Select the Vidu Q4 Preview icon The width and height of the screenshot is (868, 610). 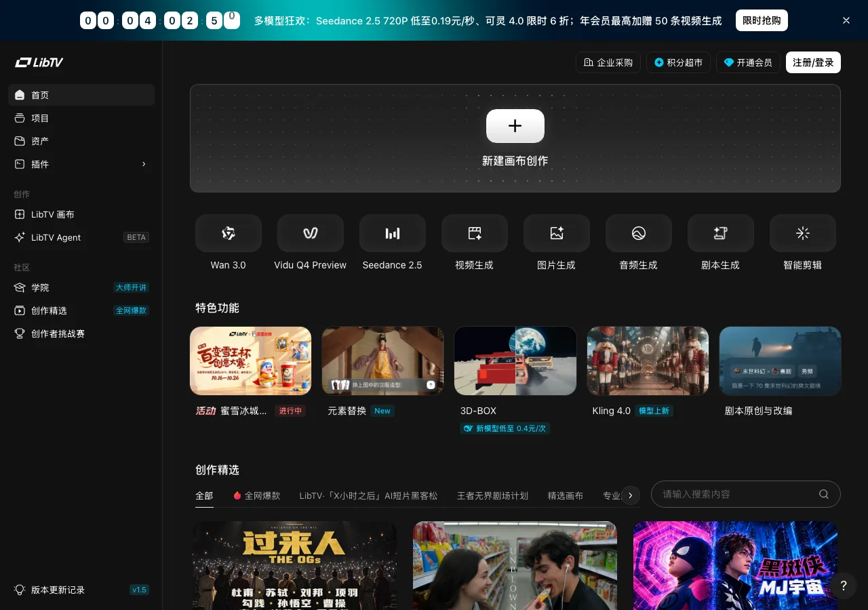tap(311, 233)
